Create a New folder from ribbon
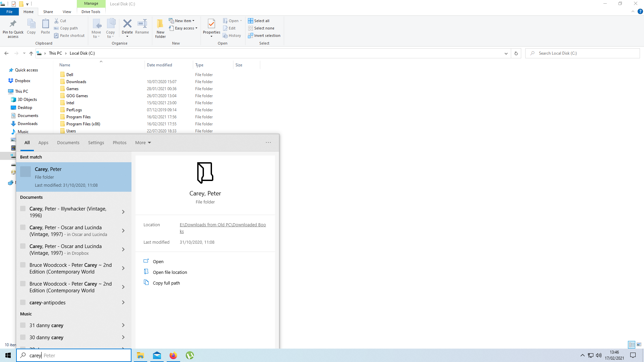 (160, 28)
